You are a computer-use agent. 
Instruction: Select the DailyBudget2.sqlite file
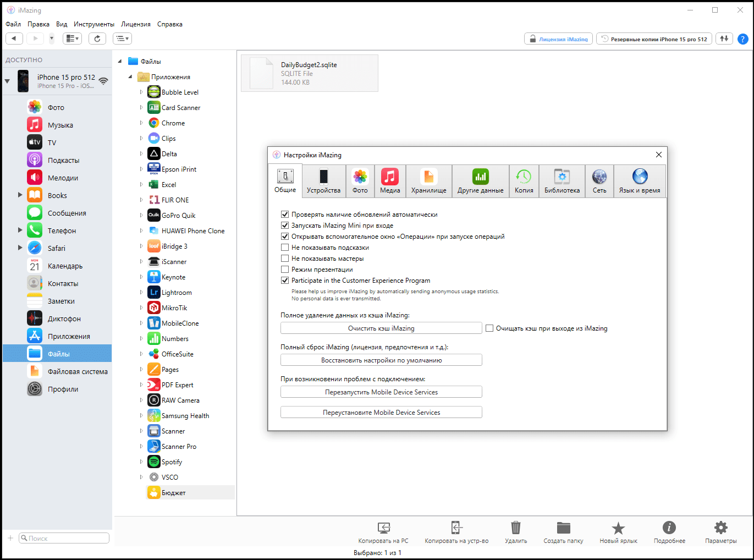coord(310,73)
